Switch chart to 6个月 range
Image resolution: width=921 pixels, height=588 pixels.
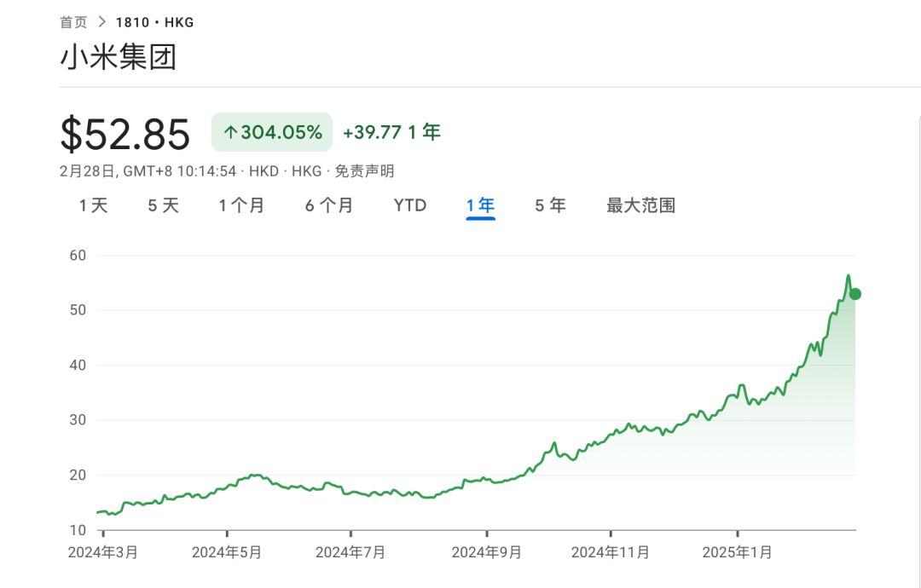pos(329,205)
